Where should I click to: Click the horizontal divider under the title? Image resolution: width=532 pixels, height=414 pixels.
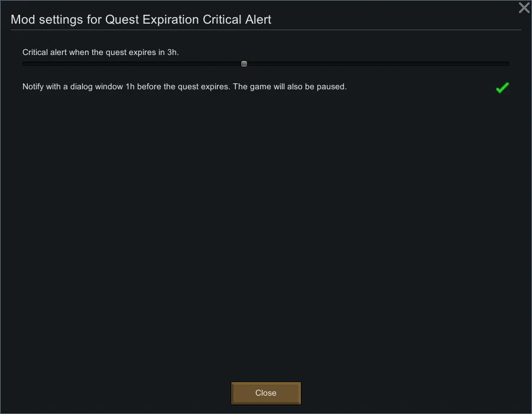tap(266, 30)
